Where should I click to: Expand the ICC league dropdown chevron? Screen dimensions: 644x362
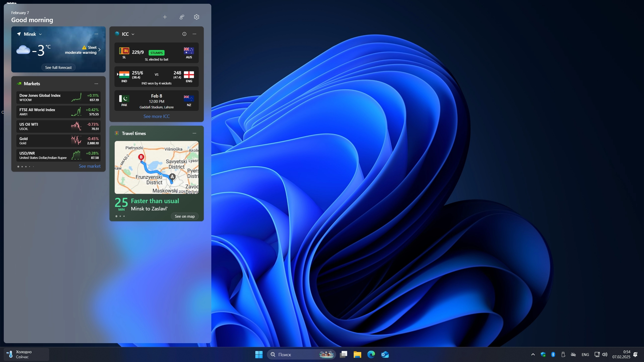pos(133,34)
